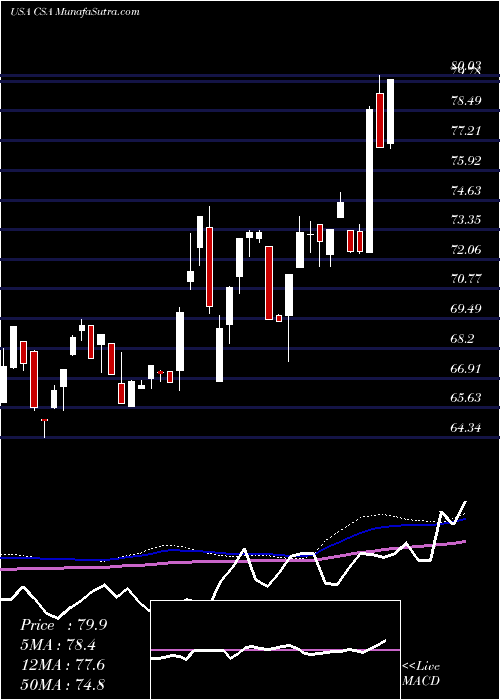The image size is (500, 700).
Task: Open the MACD inset chart panel
Action: point(276,650)
